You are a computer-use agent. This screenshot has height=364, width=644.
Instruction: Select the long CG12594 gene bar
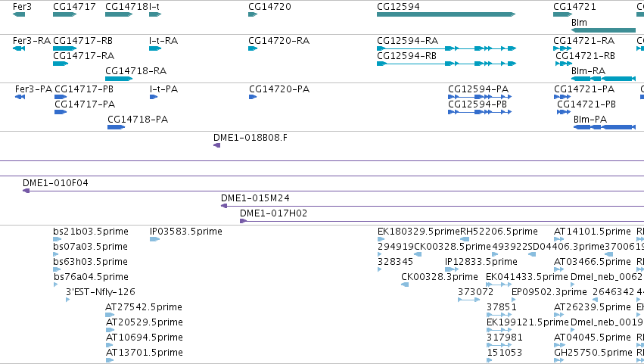pos(446,14)
